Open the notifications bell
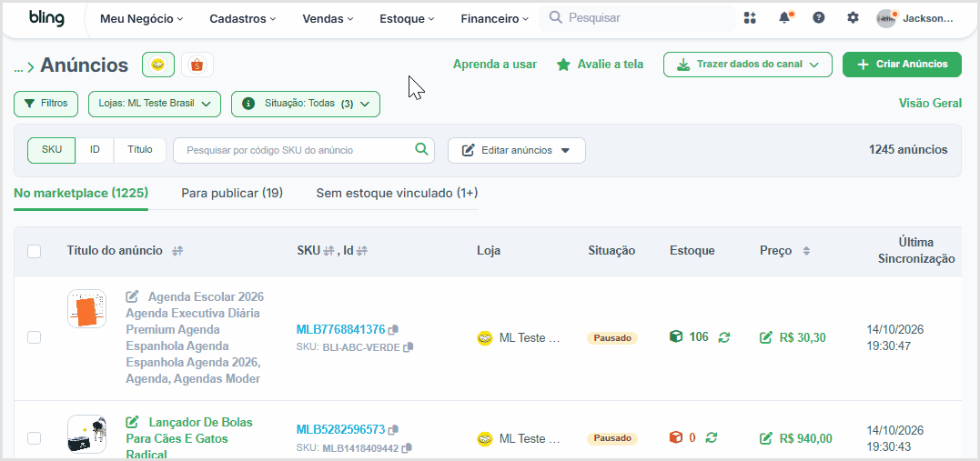Viewport: 980px width, 461px height. (785, 18)
